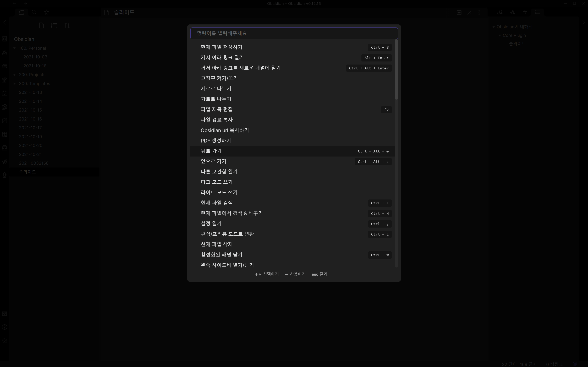
Task: Open the outline pane list icon
Action: (537, 12)
